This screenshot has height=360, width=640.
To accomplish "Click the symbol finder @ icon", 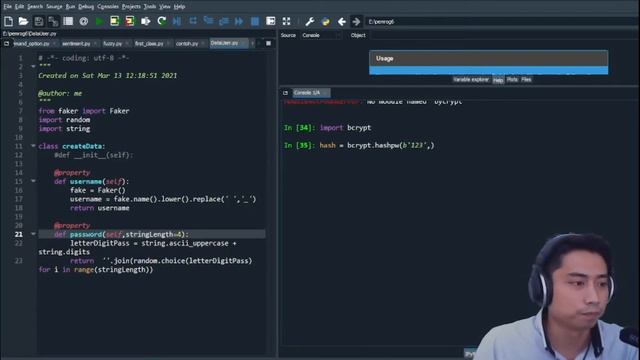I will (x=84, y=21).
